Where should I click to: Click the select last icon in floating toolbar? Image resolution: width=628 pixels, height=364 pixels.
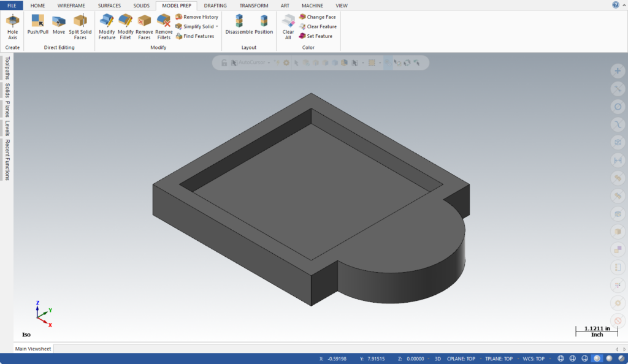click(417, 63)
